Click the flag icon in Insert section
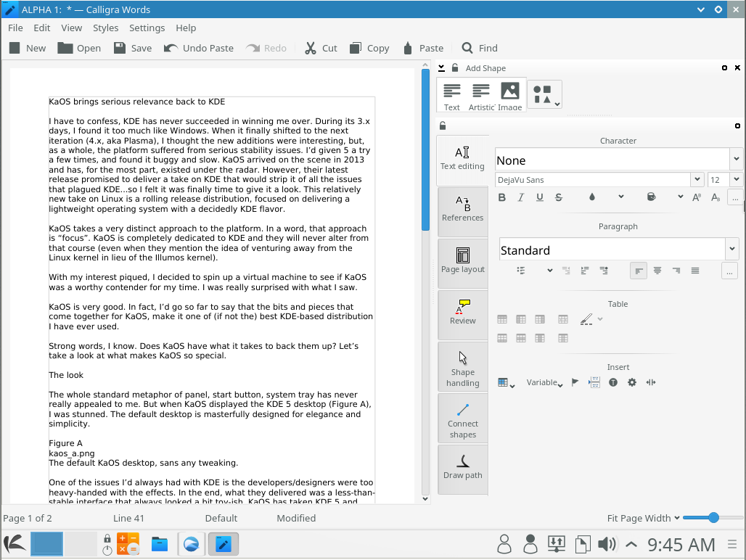746x560 pixels. [575, 382]
